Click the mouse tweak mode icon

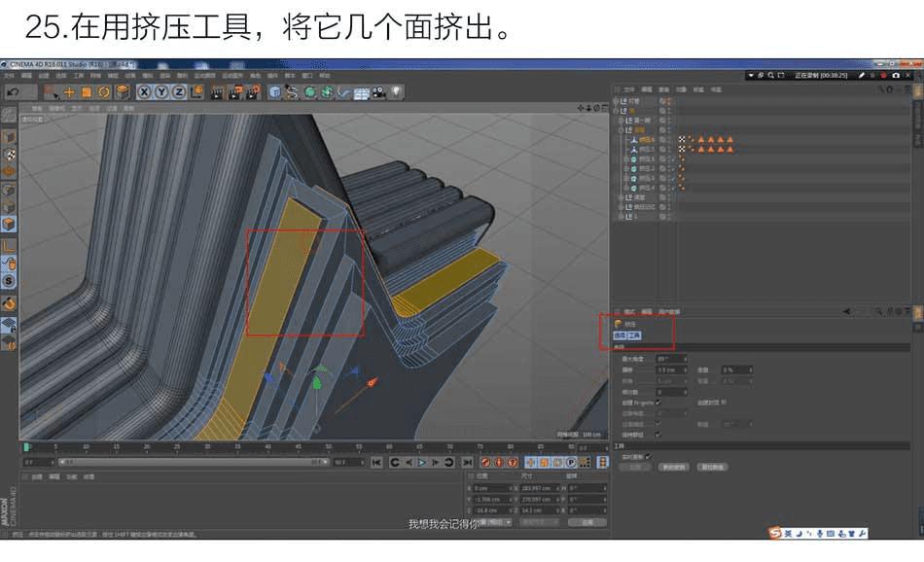pos(9,263)
